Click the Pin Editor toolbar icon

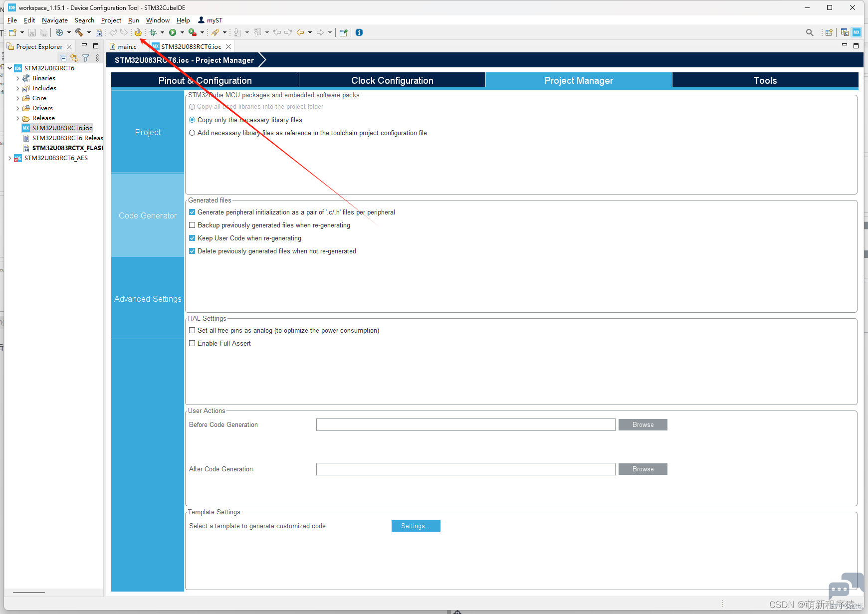(x=343, y=32)
